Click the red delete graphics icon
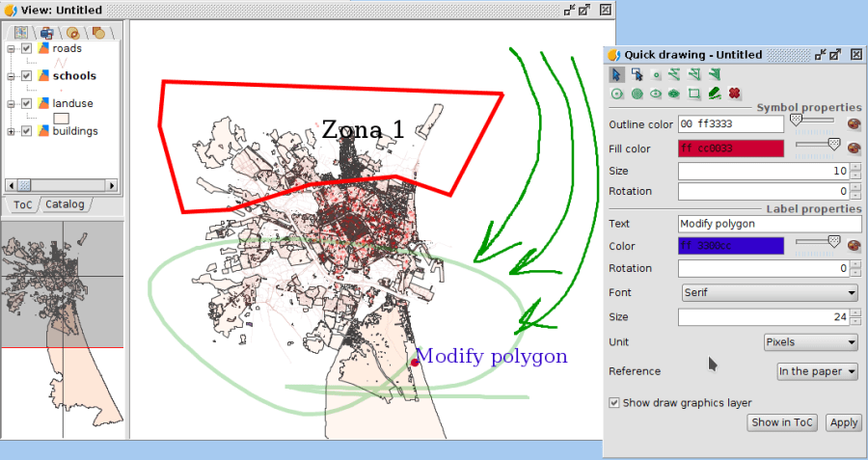This screenshot has width=868, height=460. pos(735,94)
